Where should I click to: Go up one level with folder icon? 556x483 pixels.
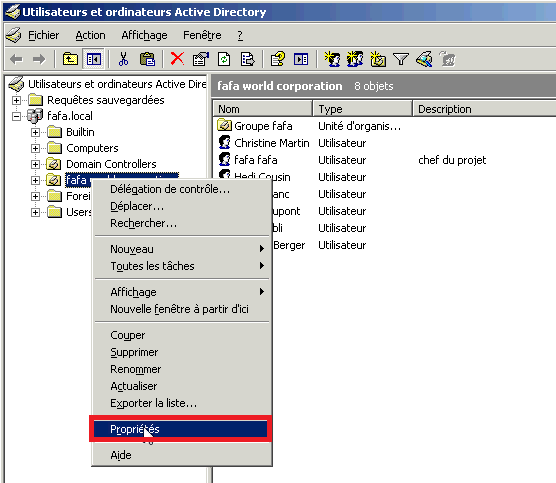pos(70,59)
